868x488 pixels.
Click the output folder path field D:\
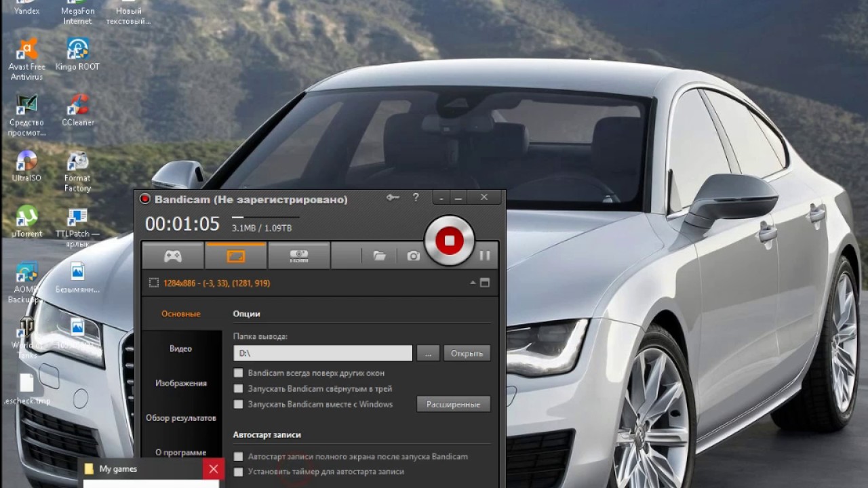coord(323,353)
